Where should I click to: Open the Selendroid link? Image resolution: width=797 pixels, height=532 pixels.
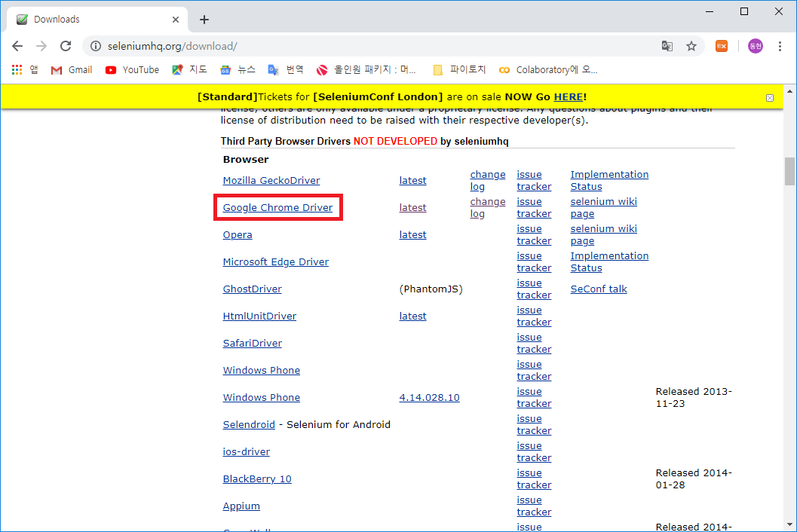[249, 424]
